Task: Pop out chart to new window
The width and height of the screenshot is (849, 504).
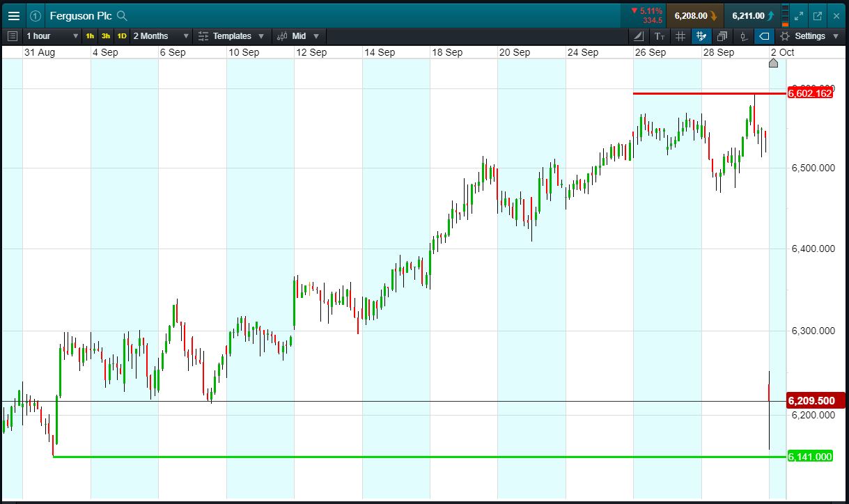Action: [x=818, y=15]
